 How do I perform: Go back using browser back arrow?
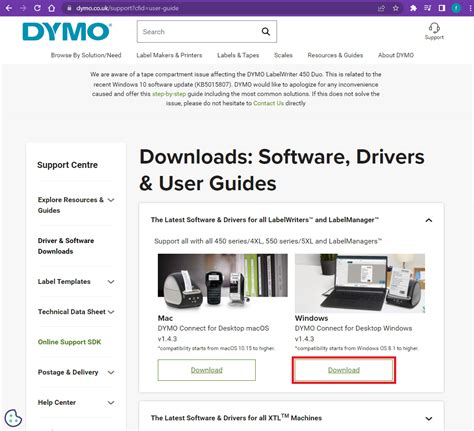coord(9,8)
